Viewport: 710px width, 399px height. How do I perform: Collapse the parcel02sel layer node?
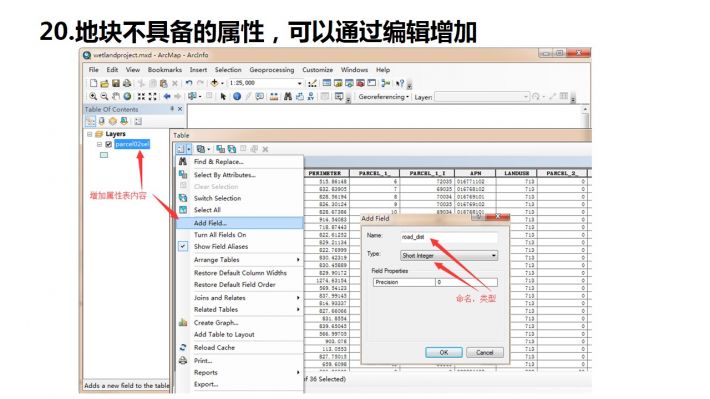[x=99, y=144]
